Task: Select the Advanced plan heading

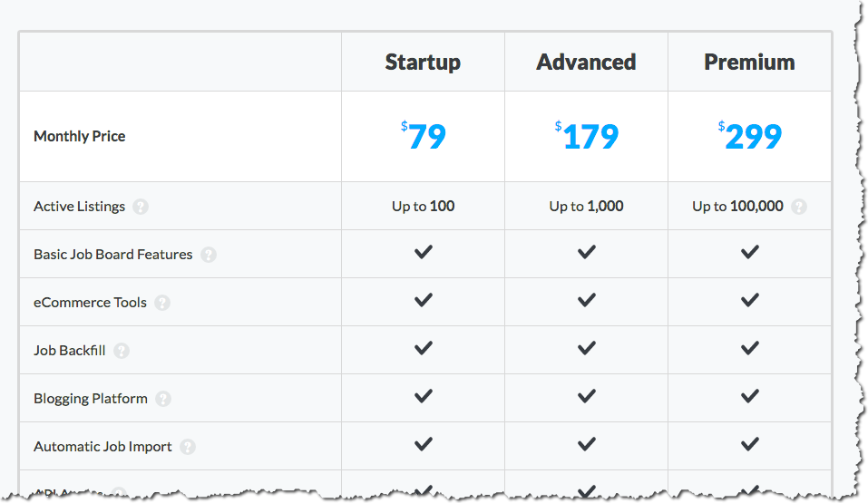Action: click(x=586, y=62)
